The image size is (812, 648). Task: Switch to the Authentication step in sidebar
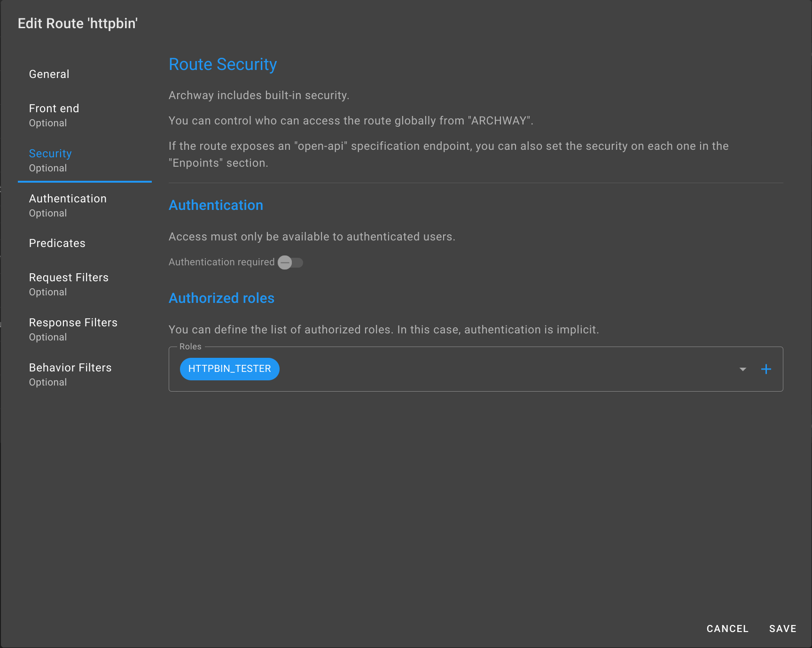(x=85, y=205)
